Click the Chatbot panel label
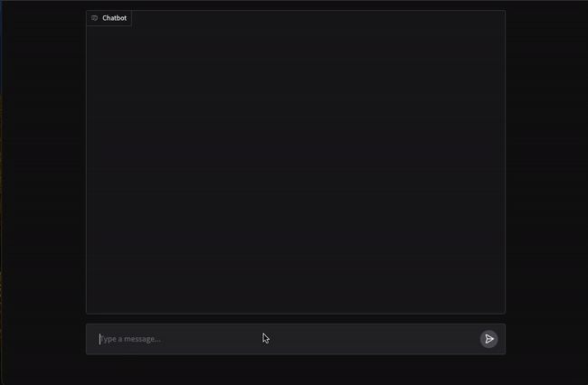The width and height of the screenshot is (588, 385). 109,18
